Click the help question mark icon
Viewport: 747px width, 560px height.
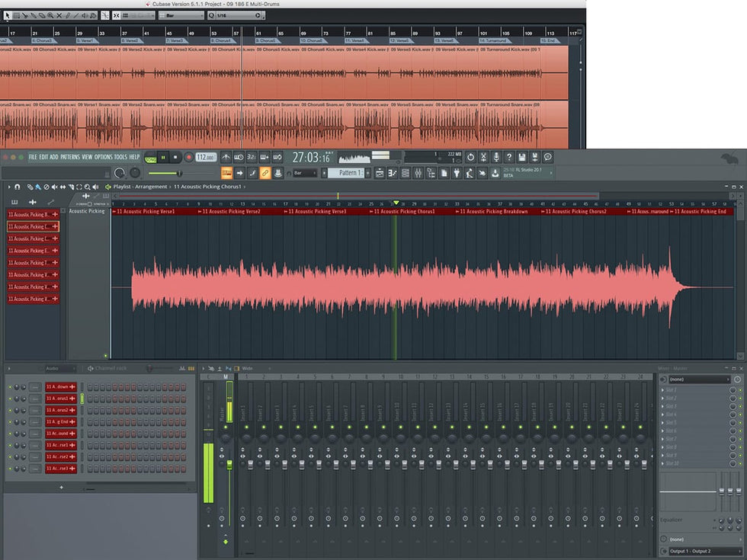[509, 157]
